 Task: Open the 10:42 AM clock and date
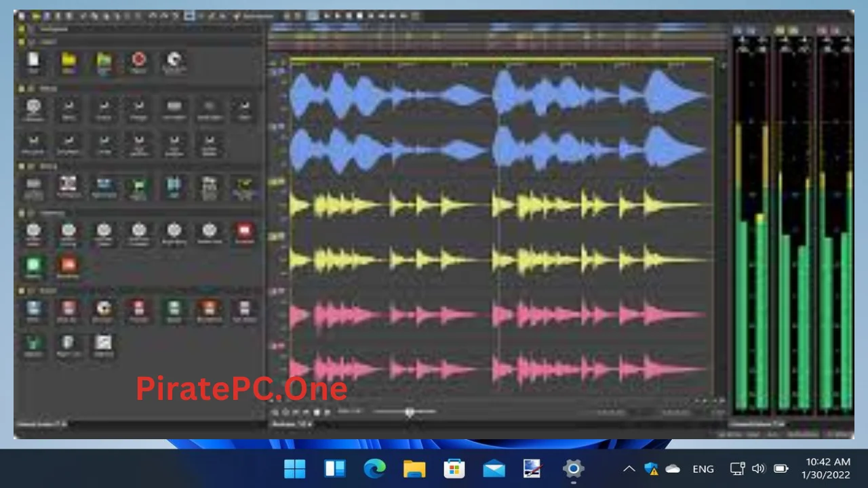pyautogui.click(x=826, y=468)
